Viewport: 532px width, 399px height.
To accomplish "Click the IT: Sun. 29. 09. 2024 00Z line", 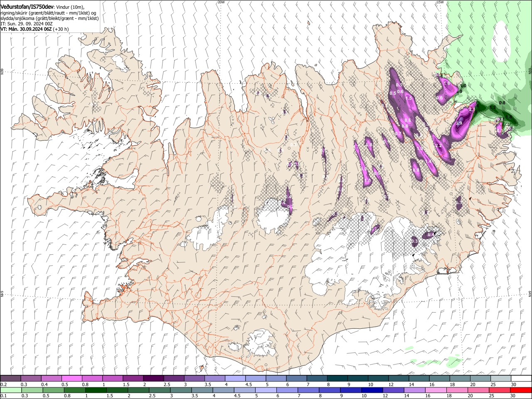I will pos(27,24).
